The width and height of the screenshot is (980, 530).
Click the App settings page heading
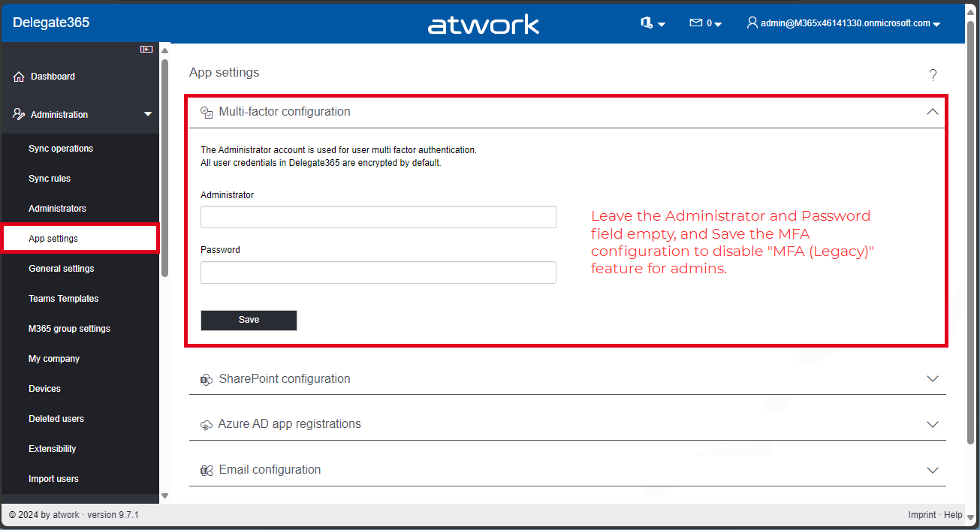(x=225, y=73)
